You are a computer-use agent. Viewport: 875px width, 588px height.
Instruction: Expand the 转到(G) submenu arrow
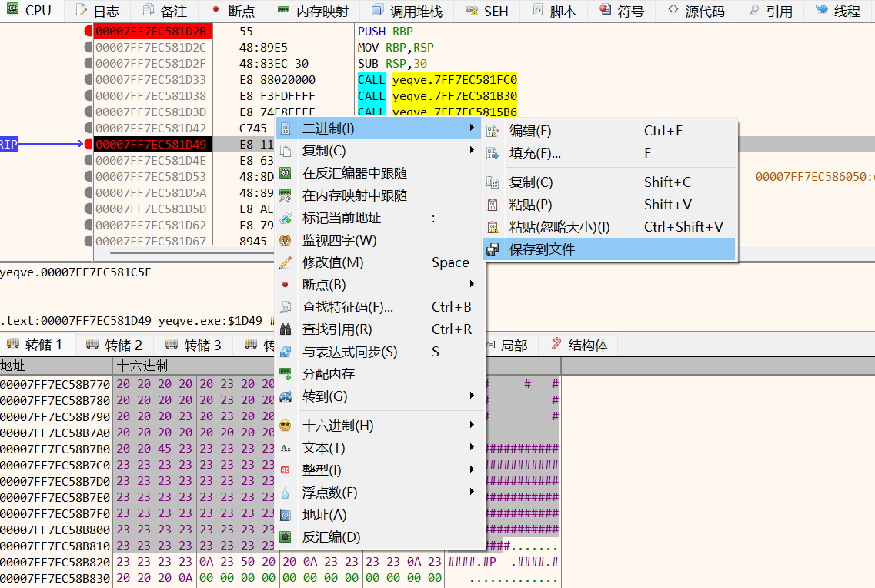tap(472, 396)
